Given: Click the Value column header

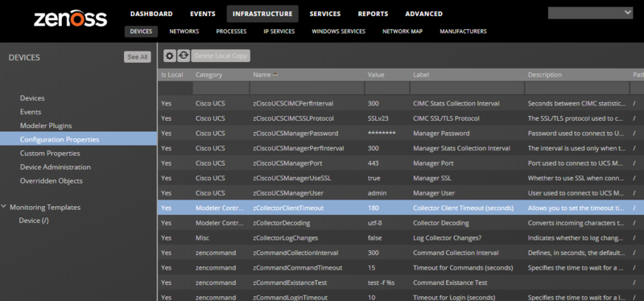Looking at the screenshot, I should click(376, 75).
